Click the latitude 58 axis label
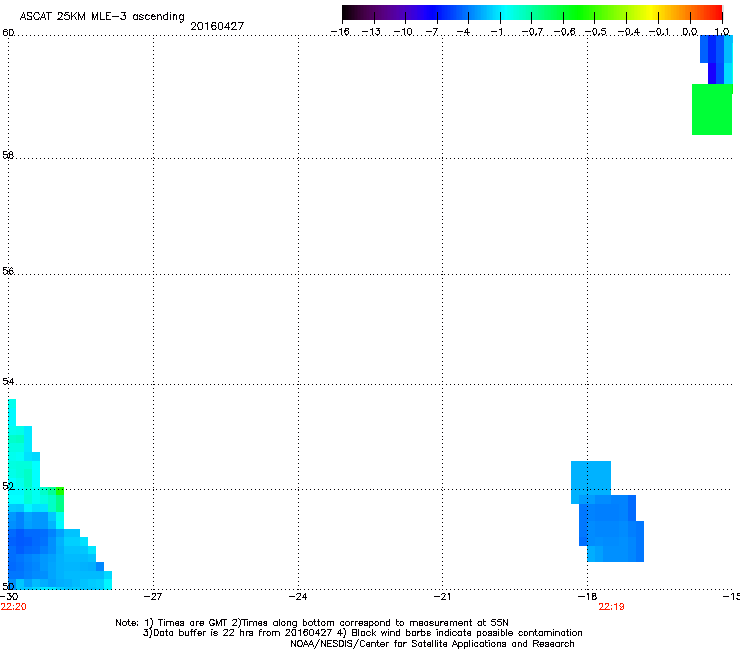 (8, 155)
